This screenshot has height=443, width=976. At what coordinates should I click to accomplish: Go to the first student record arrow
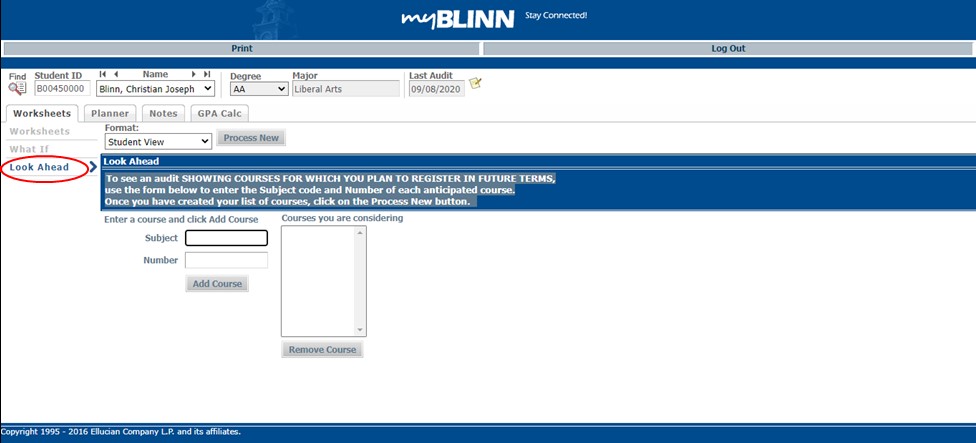tap(103, 74)
